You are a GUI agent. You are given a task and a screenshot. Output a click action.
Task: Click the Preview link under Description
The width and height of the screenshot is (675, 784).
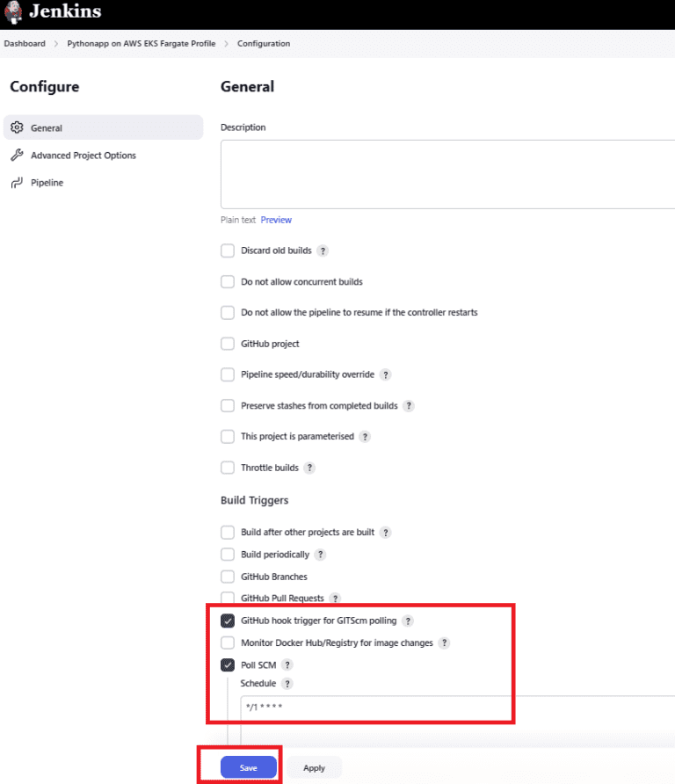click(276, 220)
